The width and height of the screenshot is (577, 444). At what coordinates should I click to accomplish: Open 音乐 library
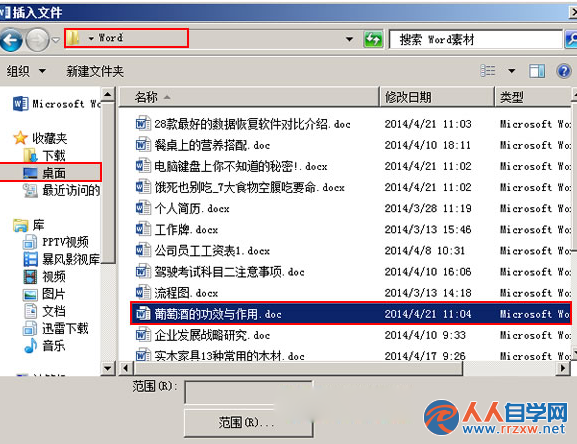[x=45, y=345]
